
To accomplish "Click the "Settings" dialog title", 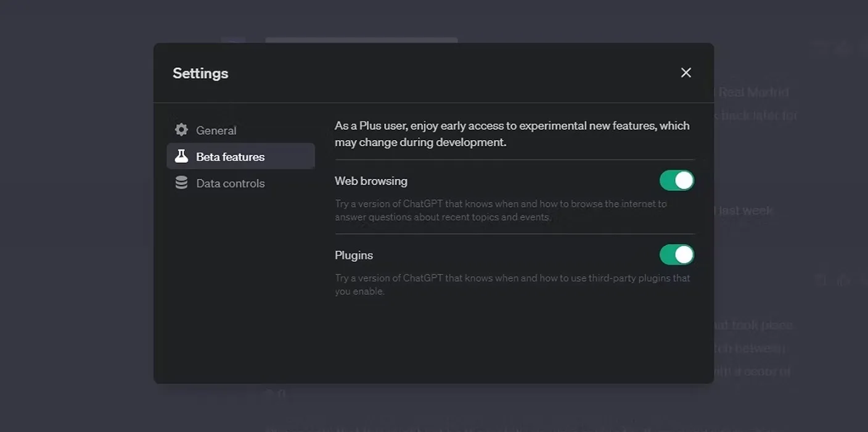I will pyautogui.click(x=200, y=73).
